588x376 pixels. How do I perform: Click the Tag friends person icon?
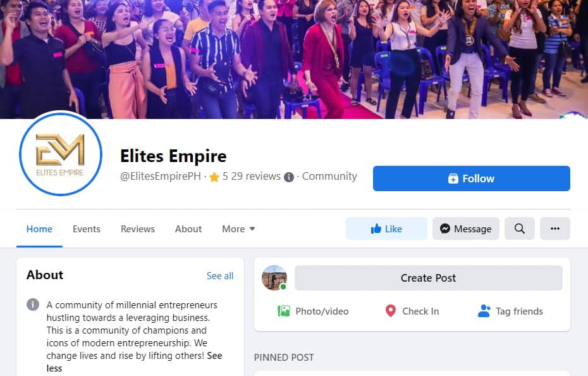pos(484,311)
